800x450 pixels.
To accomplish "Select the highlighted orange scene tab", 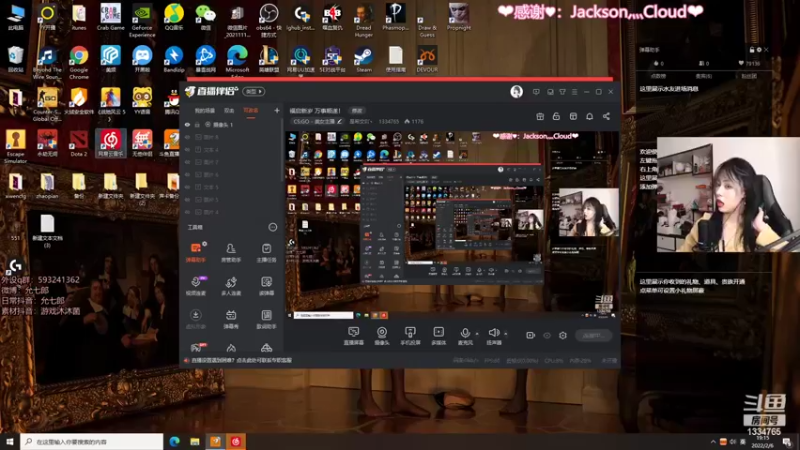I will point(251,111).
